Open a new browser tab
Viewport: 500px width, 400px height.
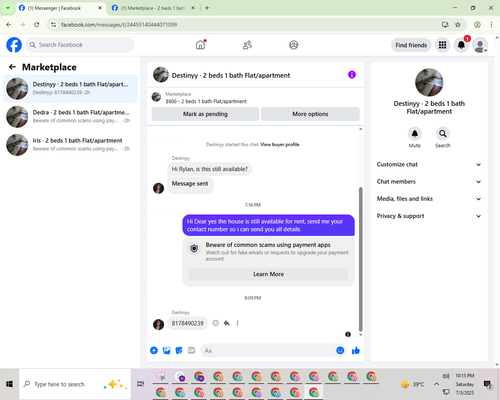tap(207, 8)
